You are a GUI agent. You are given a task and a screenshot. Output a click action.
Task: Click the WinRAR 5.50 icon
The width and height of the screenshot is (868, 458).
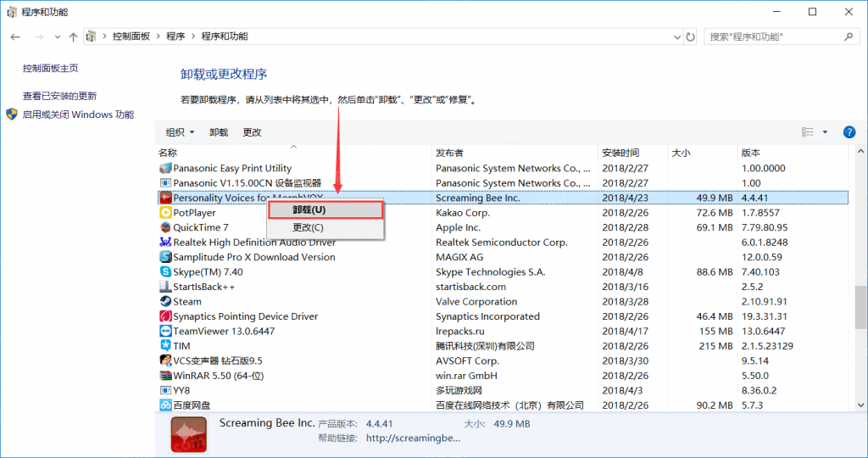pyautogui.click(x=165, y=376)
